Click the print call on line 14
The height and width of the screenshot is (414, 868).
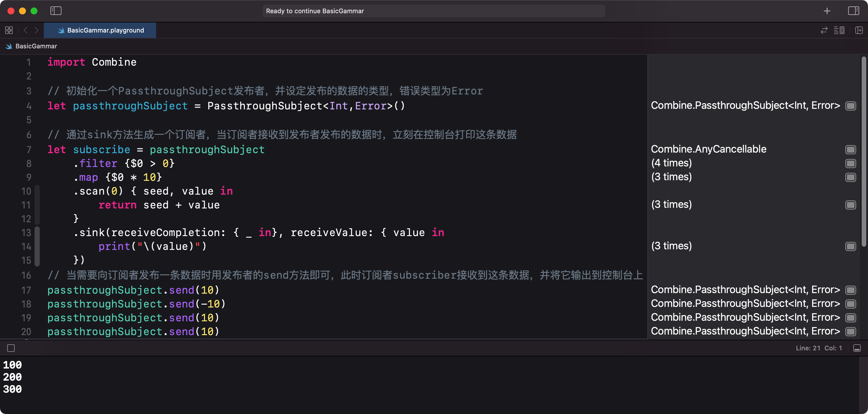[x=114, y=246]
